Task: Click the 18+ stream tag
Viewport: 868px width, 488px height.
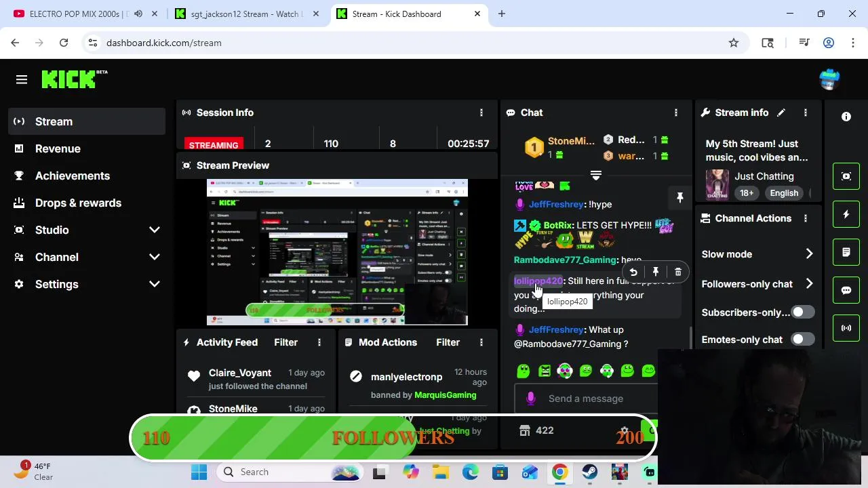Action: (747, 193)
